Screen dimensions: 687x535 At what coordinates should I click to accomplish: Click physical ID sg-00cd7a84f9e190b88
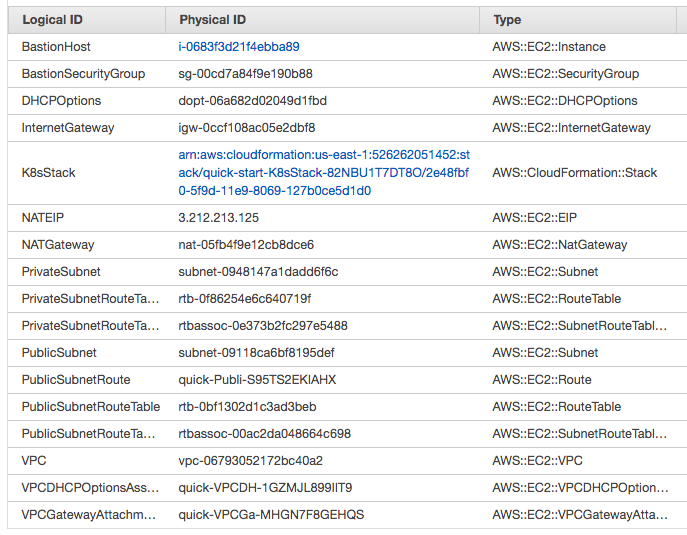tap(245, 74)
